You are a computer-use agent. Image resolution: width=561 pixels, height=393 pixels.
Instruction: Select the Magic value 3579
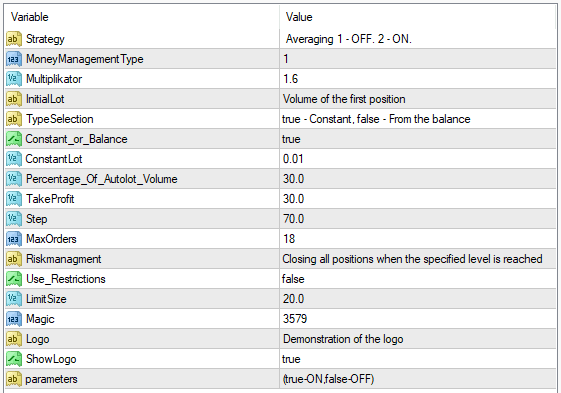pos(418,319)
